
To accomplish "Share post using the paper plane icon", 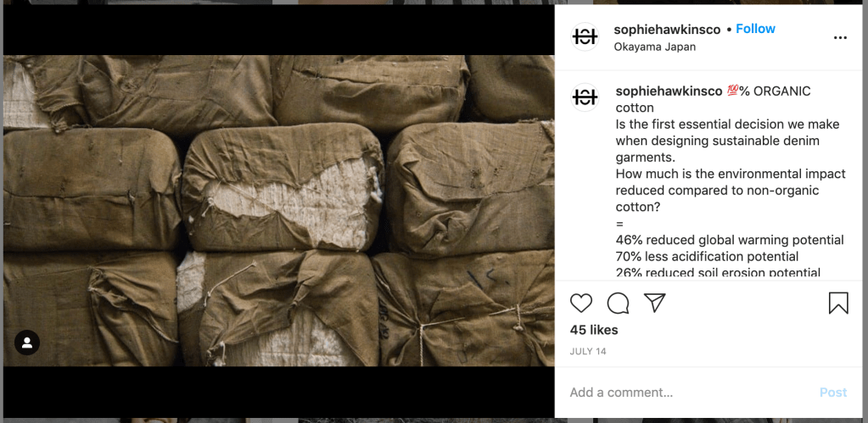I will click(x=654, y=303).
